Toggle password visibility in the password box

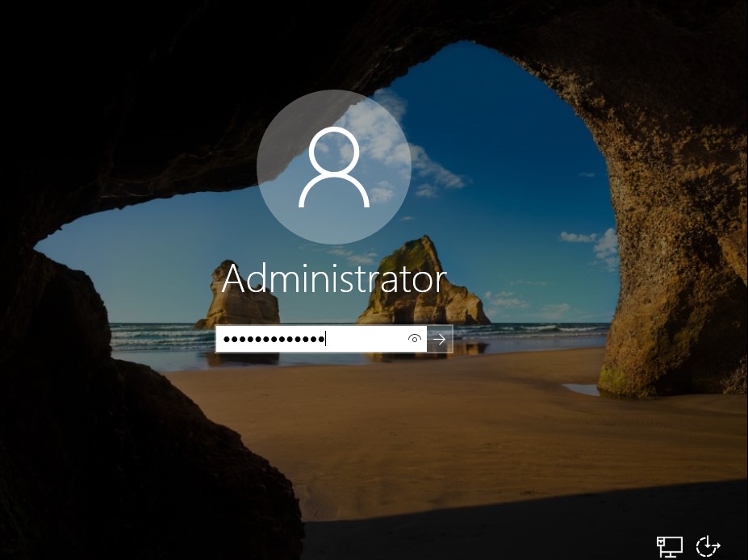click(415, 340)
